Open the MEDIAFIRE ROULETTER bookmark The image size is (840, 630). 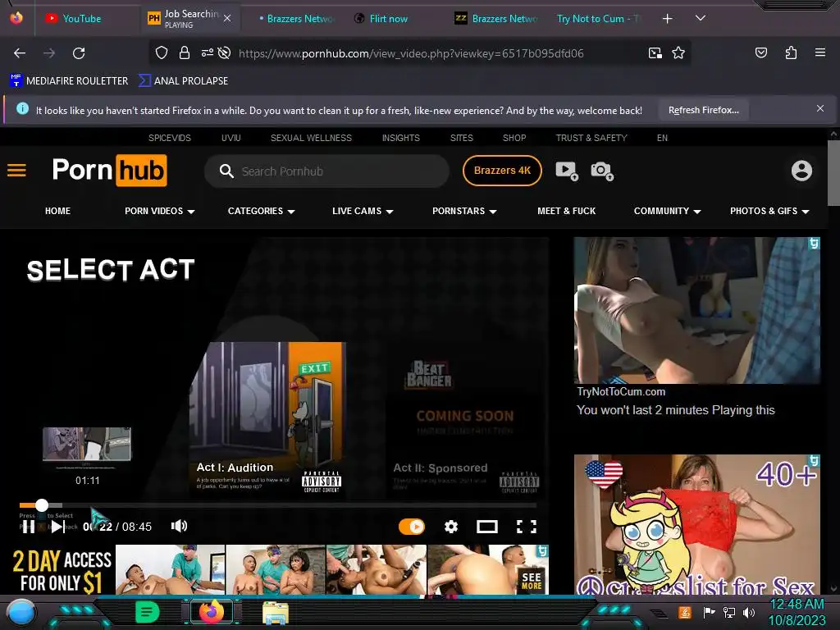click(69, 81)
